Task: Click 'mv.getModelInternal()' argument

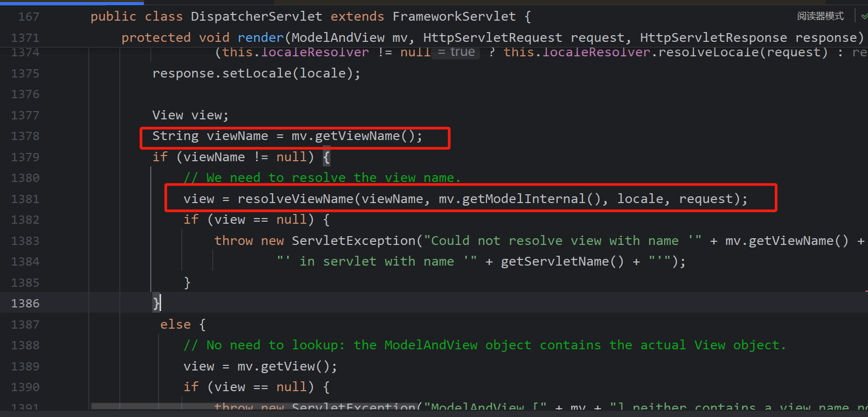Action: [x=520, y=199]
